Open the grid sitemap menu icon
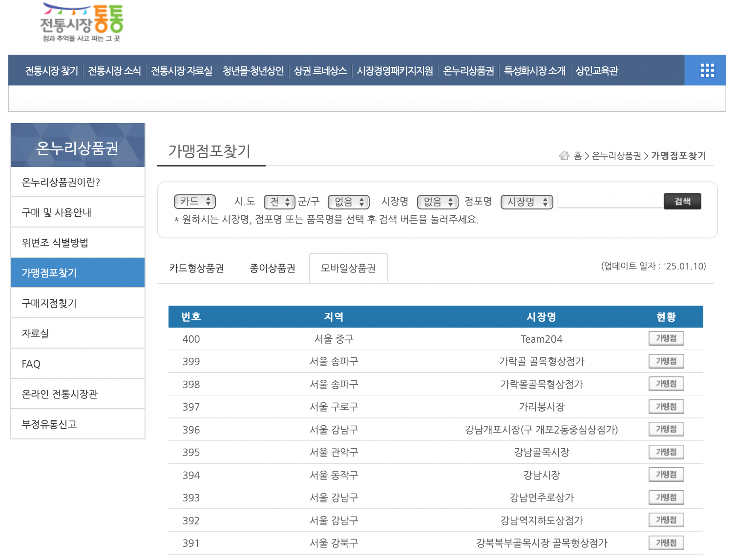The width and height of the screenshot is (737, 560). click(x=707, y=70)
